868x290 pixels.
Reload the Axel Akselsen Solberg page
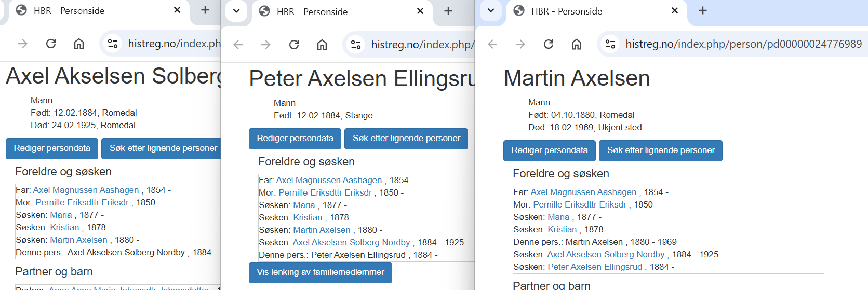tap(51, 44)
